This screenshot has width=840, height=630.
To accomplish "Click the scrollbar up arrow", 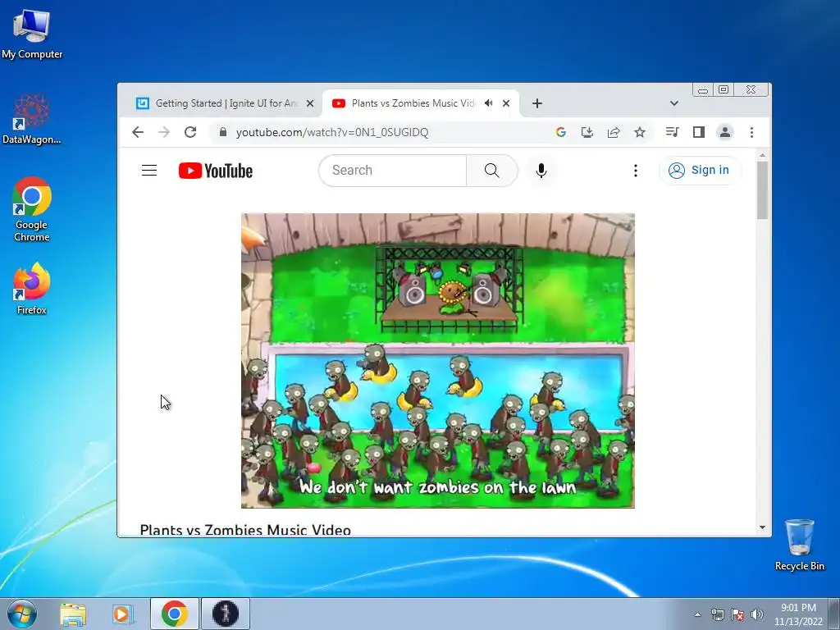I will 762,155.
